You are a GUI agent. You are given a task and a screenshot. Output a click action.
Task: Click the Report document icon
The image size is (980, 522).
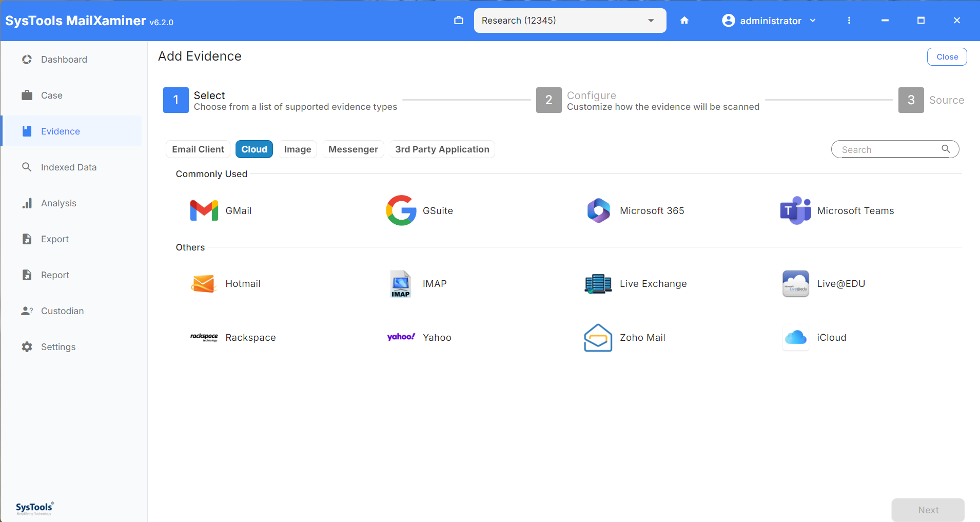(x=27, y=275)
